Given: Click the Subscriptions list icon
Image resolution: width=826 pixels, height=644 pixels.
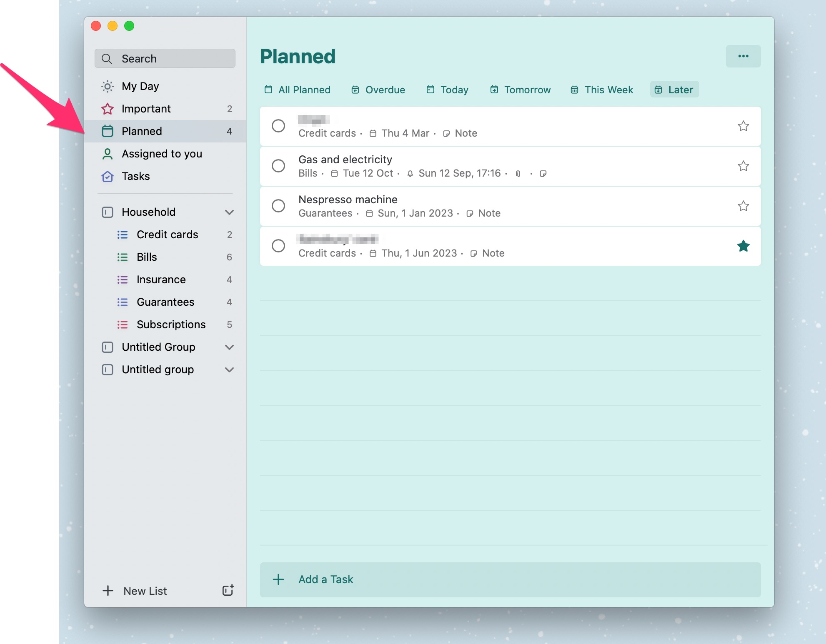Looking at the screenshot, I should click(x=123, y=324).
